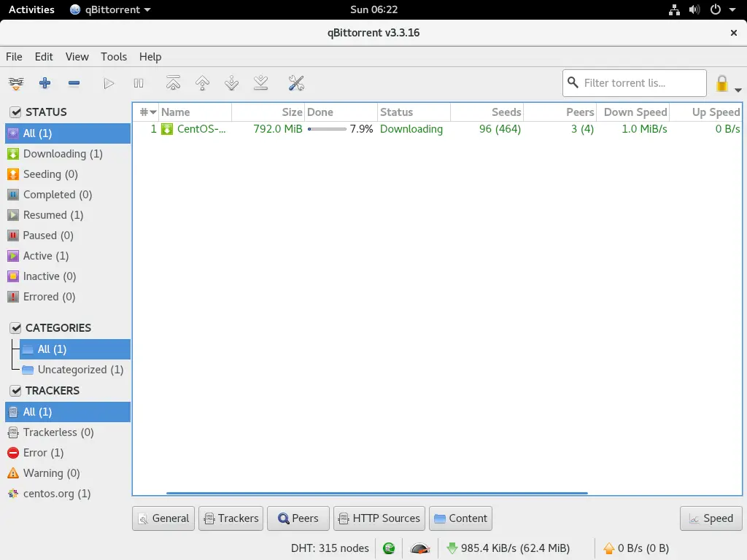Click the Speed button
747x560 pixels.
(711, 518)
